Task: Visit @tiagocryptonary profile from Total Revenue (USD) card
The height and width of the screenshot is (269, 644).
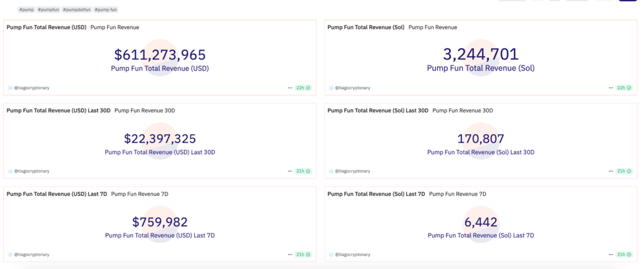Action: [32, 88]
